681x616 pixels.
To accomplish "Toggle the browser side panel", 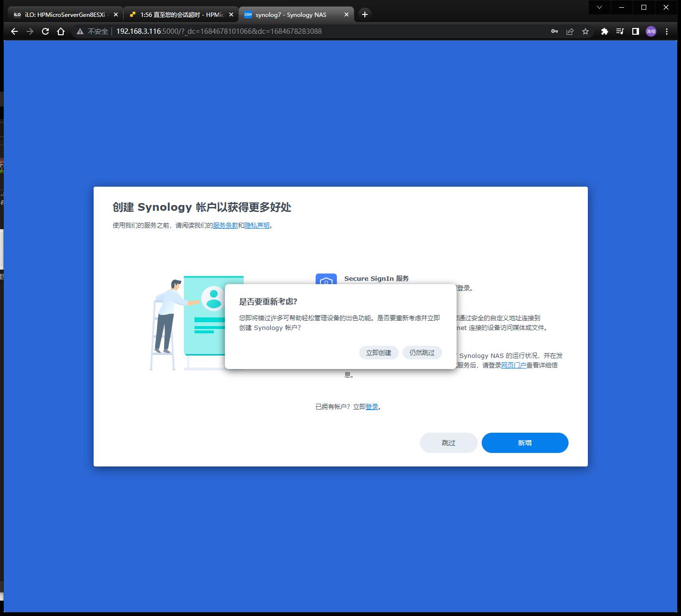I will coord(635,31).
